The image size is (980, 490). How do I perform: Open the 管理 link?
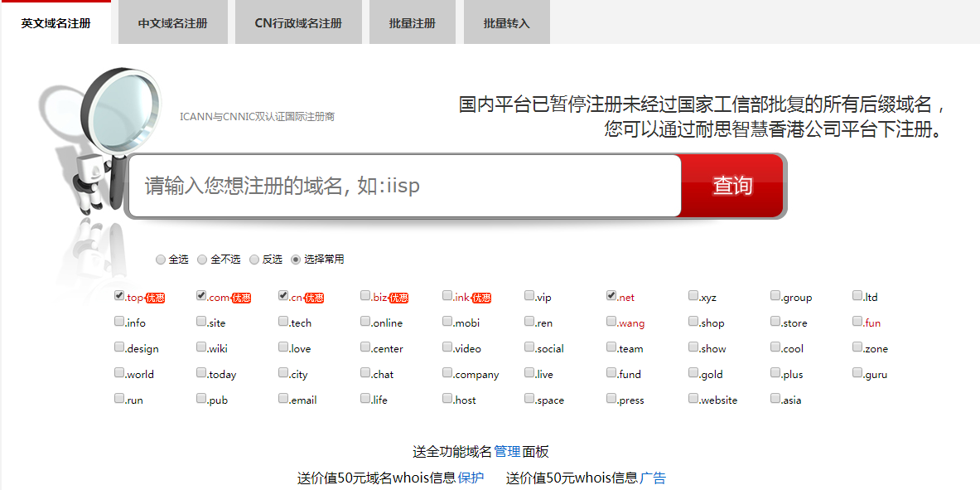point(507,452)
